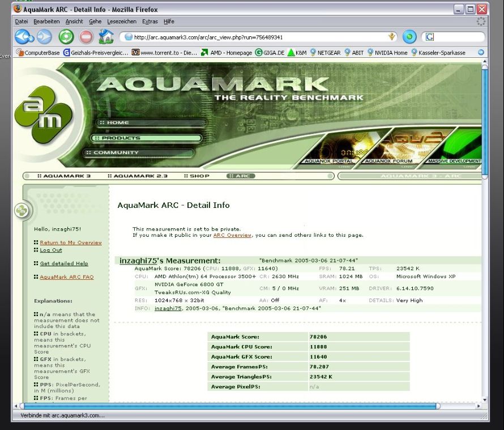The height and width of the screenshot is (430, 504).
Task: Open the ABIT bookmark
Action: [x=353, y=53]
